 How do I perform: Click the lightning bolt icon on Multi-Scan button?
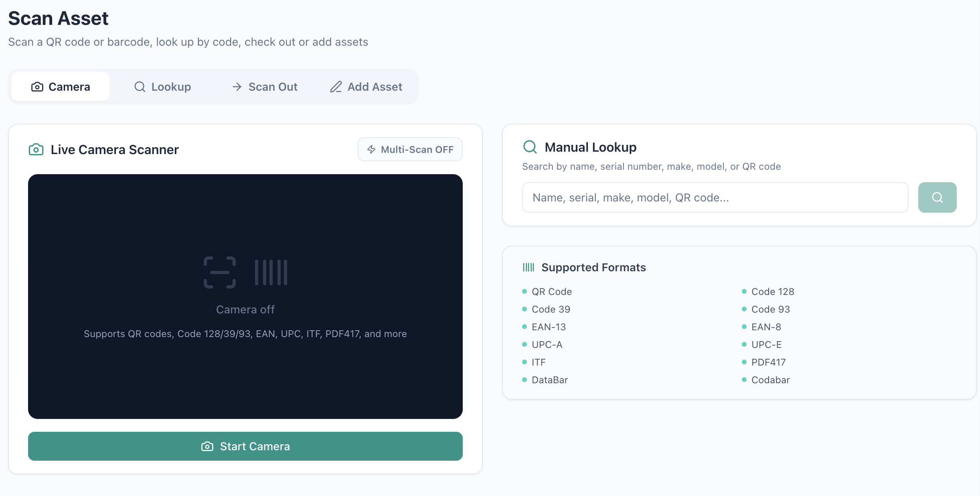point(371,149)
